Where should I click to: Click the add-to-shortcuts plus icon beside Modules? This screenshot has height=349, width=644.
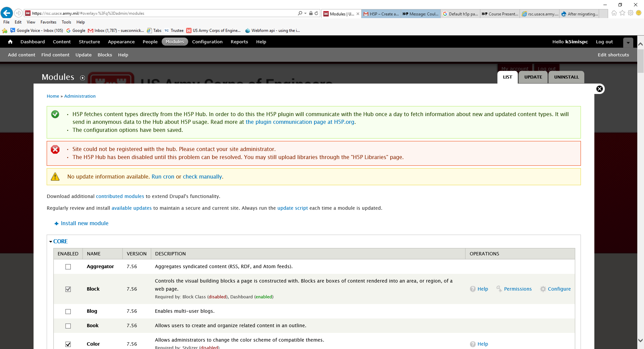83,78
